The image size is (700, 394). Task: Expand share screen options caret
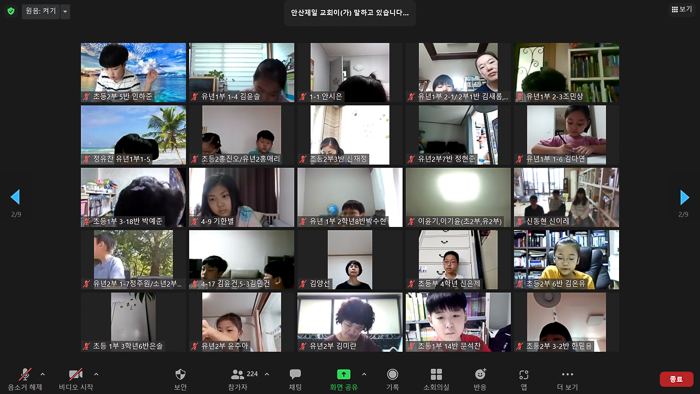tap(364, 374)
